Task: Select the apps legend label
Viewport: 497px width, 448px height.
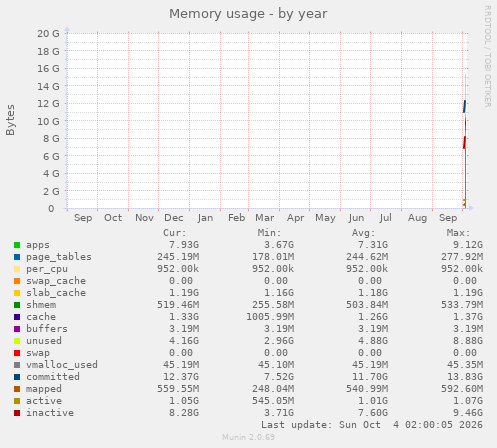Action: point(38,245)
